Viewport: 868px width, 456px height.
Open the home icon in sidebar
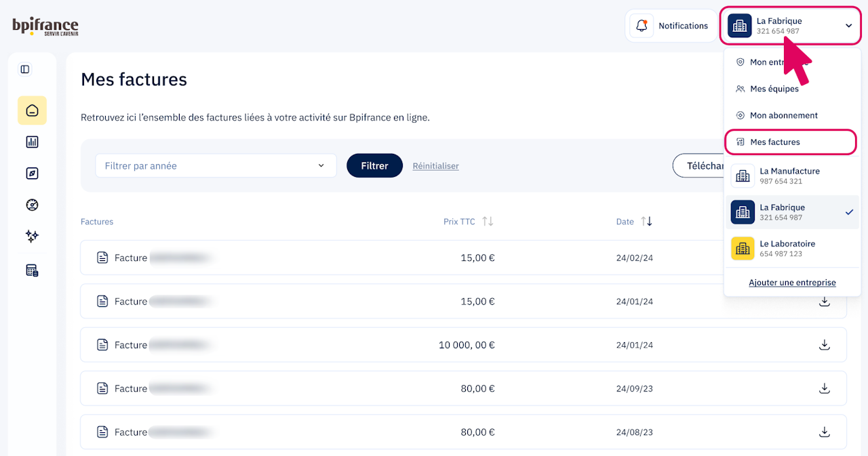pos(32,110)
